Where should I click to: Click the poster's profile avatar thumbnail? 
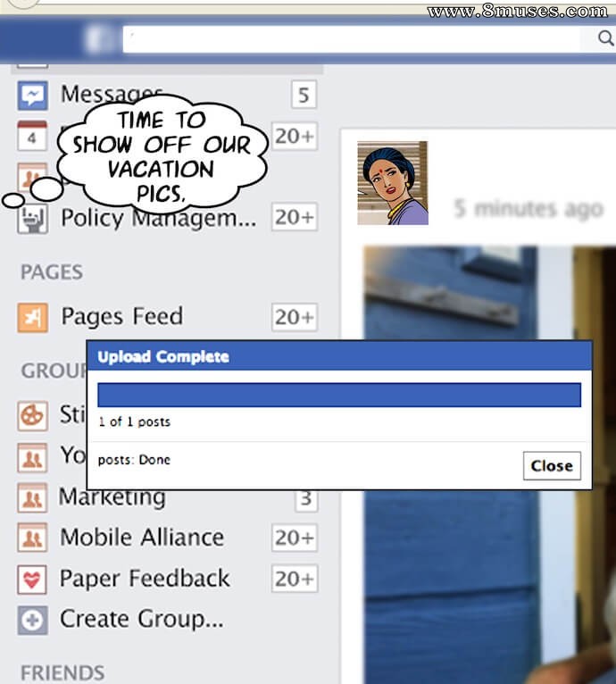[393, 183]
